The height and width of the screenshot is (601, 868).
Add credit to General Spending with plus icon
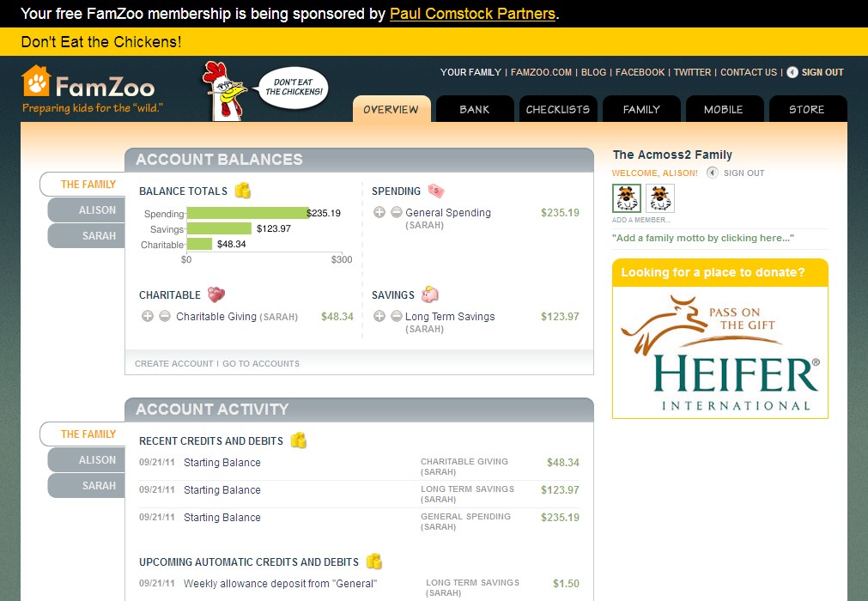click(379, 212)
